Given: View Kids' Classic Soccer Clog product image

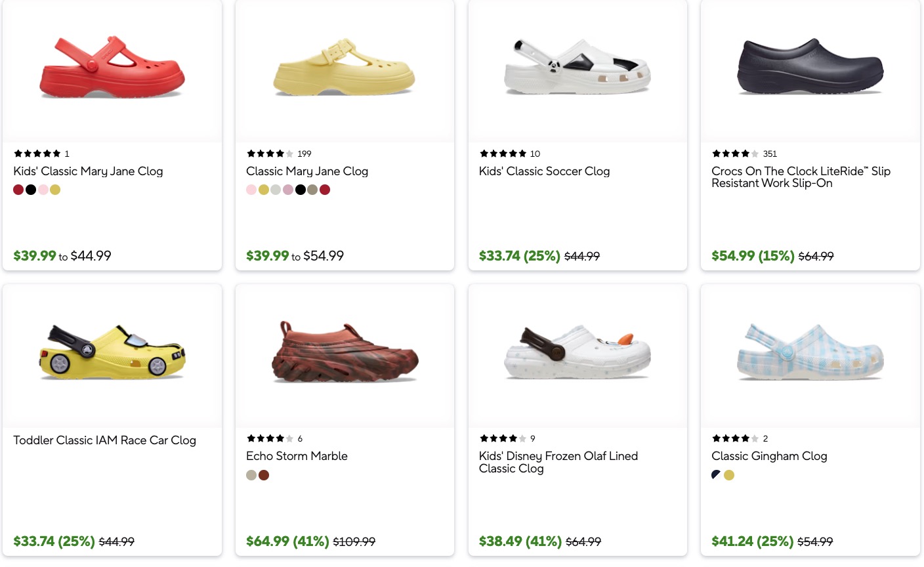Looking at the screenshot, I should pyautogui.click(x=577, y=69).
